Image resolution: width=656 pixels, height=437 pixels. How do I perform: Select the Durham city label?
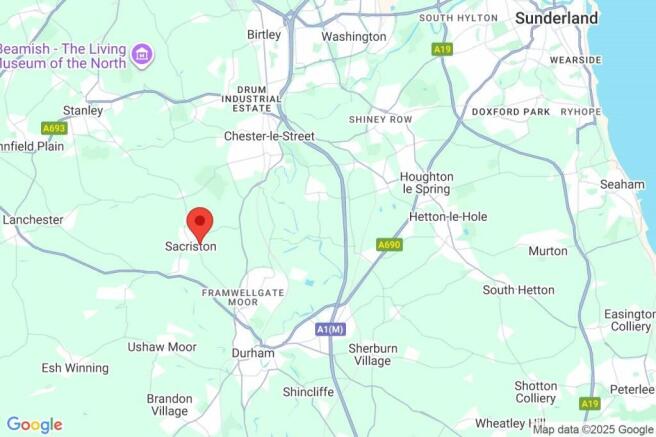(253, 353)
